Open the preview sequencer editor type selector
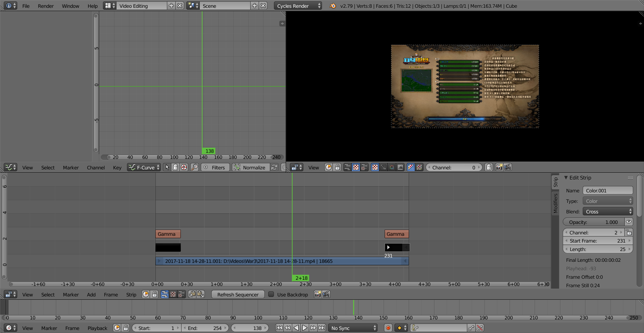 [297, 167]
